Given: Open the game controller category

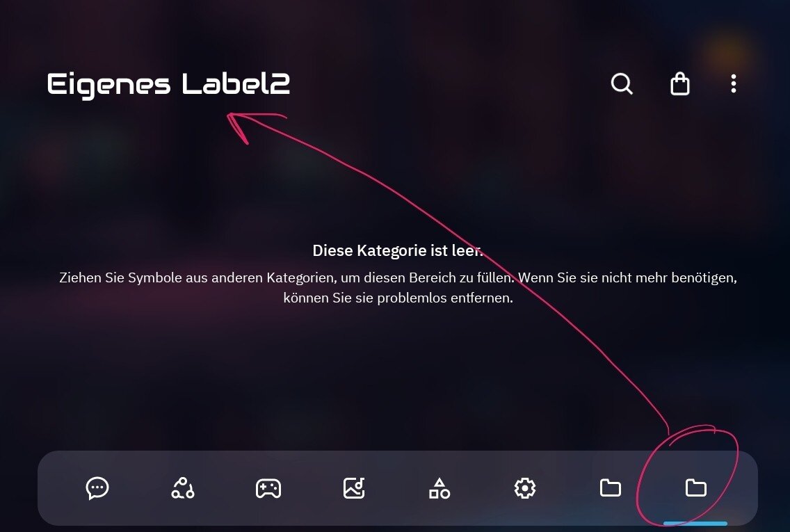Looking at the screenshot, I should pyautogui.click(x=268, y=488).
